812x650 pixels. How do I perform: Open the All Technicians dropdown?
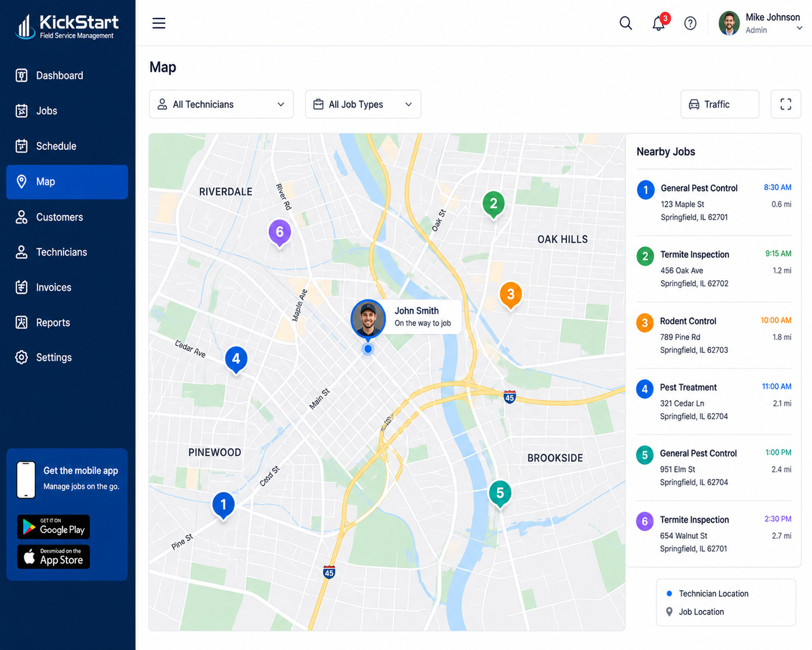click(x=221, y=104)
